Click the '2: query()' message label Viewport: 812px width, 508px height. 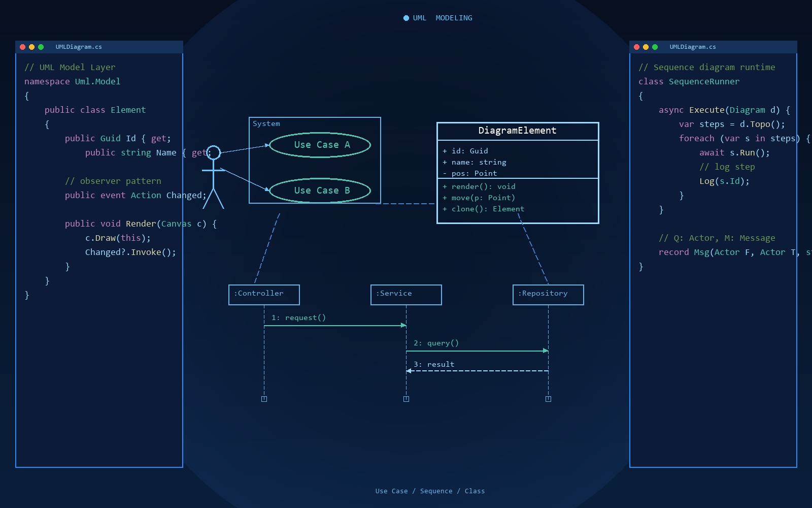click(x=436, y=343)
